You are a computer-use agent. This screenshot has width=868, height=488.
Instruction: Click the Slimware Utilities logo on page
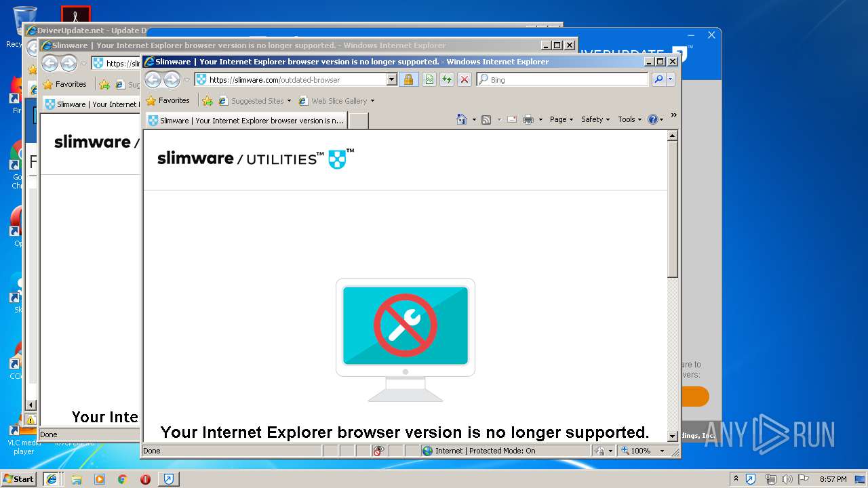point(255,159)
